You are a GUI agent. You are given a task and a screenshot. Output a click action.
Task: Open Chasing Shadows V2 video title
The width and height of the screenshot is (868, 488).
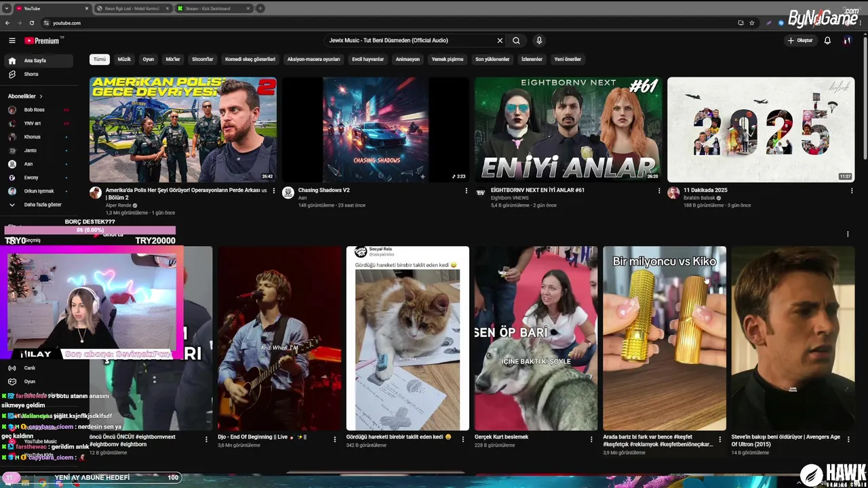pyautogui.click(x=324, y=190)
